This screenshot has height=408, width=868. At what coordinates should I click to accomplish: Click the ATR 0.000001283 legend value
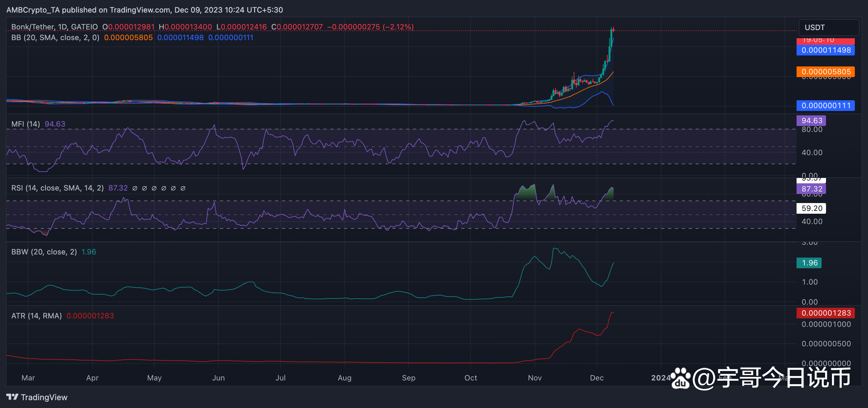(90, 316)
